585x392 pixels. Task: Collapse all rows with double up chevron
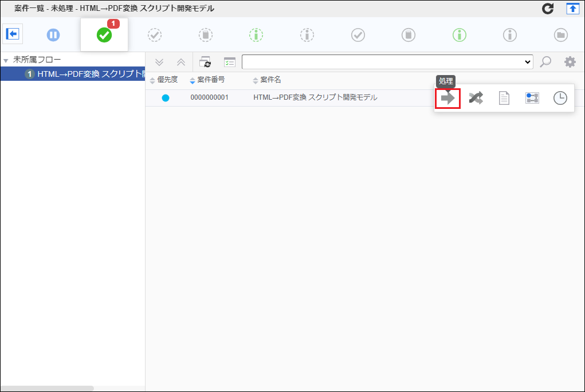point(181,62)
